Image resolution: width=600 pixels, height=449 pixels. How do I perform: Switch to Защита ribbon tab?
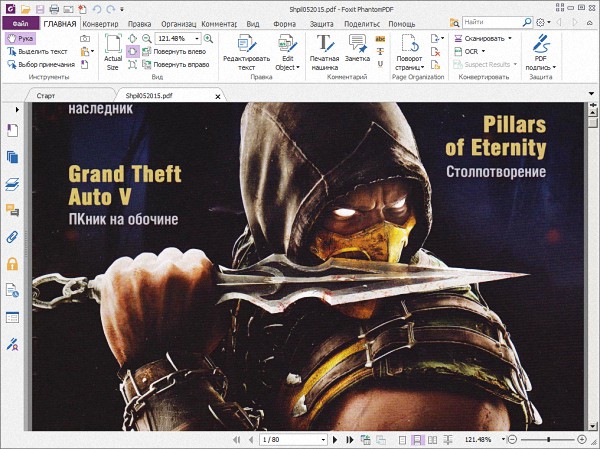tap(321, 24)
